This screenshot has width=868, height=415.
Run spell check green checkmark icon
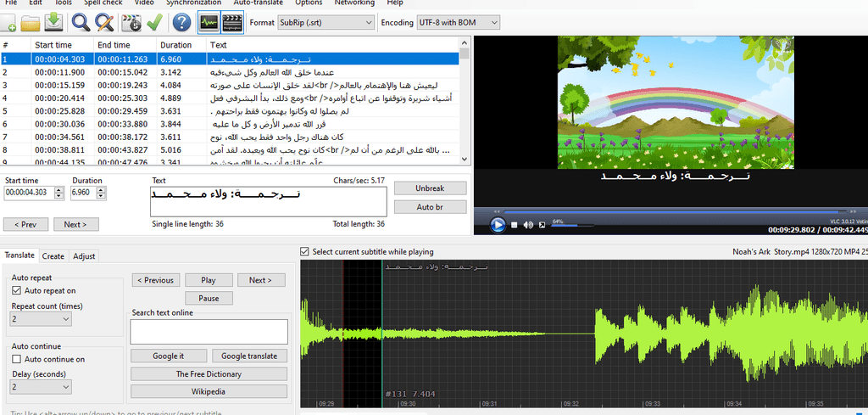(x=154, y=23)
